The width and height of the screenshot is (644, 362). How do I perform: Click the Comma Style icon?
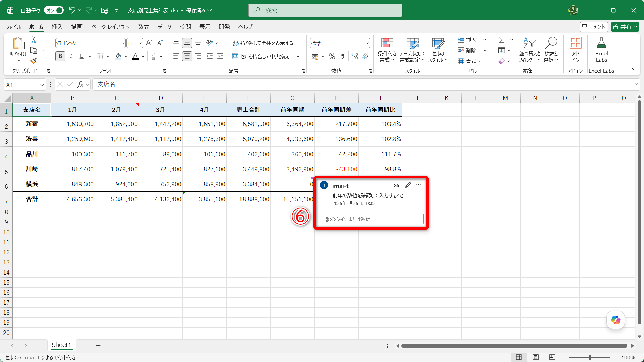coord(343,56)
